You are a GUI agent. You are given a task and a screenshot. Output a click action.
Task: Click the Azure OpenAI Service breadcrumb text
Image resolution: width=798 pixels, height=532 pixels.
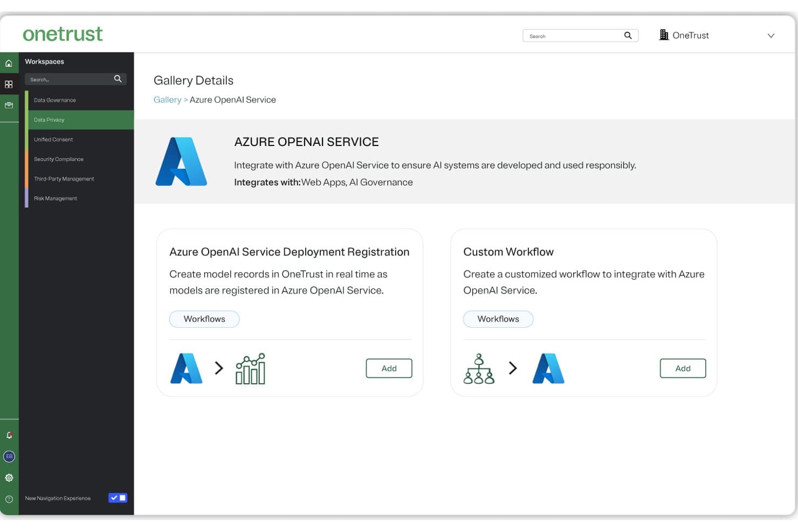pos(233,100)
